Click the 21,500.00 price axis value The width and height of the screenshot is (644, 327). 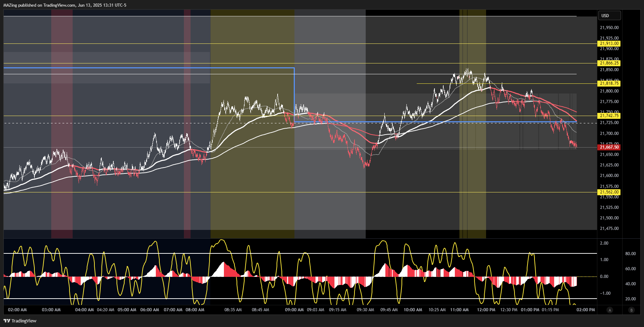pyautogui.click(x=609, y=218)
